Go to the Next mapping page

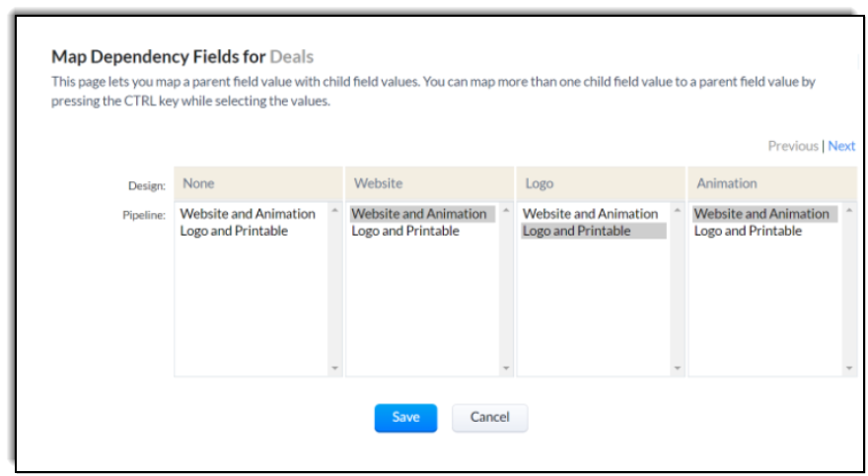coord(841,146)
